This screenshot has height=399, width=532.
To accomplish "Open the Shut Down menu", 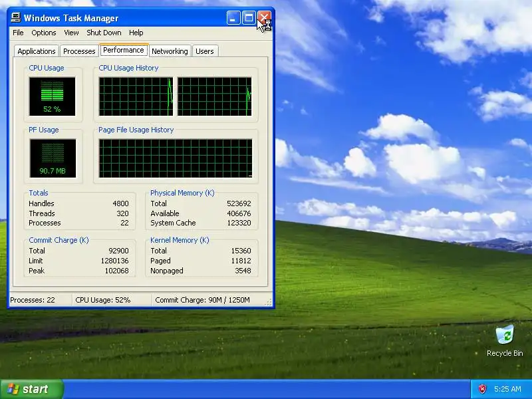I will coord(104,33).
